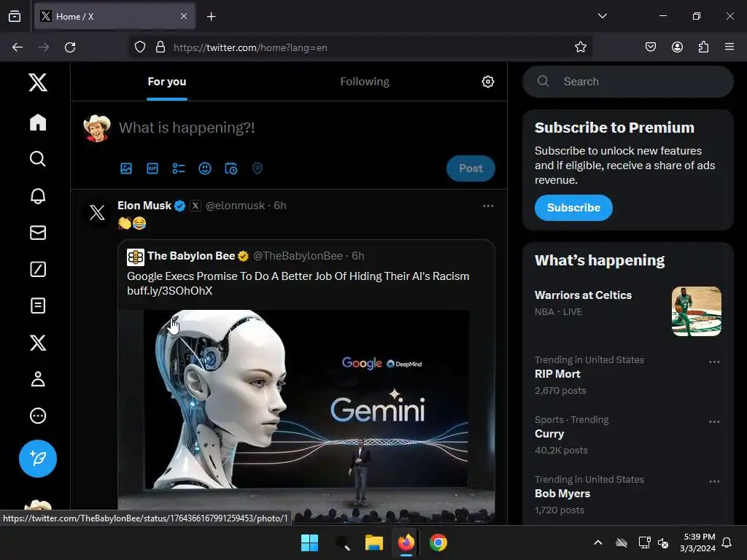The width and height of the screenshot is (747, 560).
Task: Open Firefox account icon
Action: [x=677, y=47]
